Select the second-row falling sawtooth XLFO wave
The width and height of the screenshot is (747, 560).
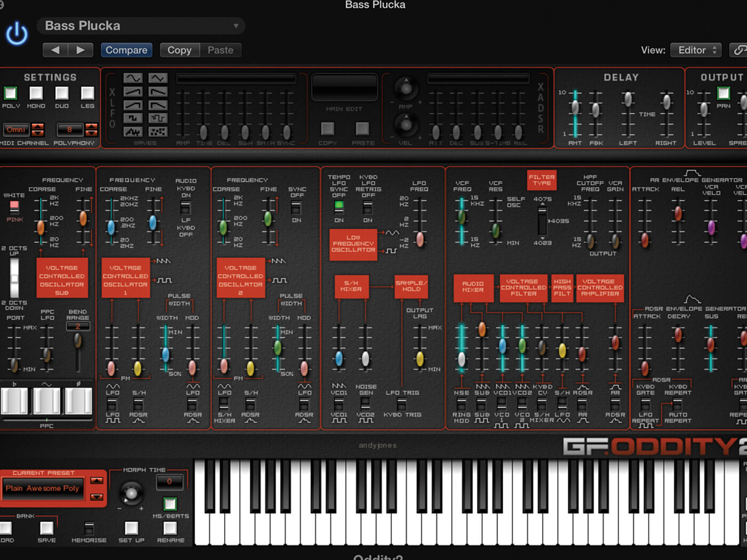tap(157, 92)
